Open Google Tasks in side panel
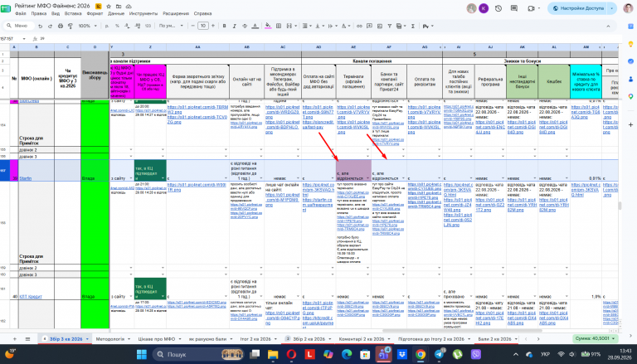 tap(630, 61)
